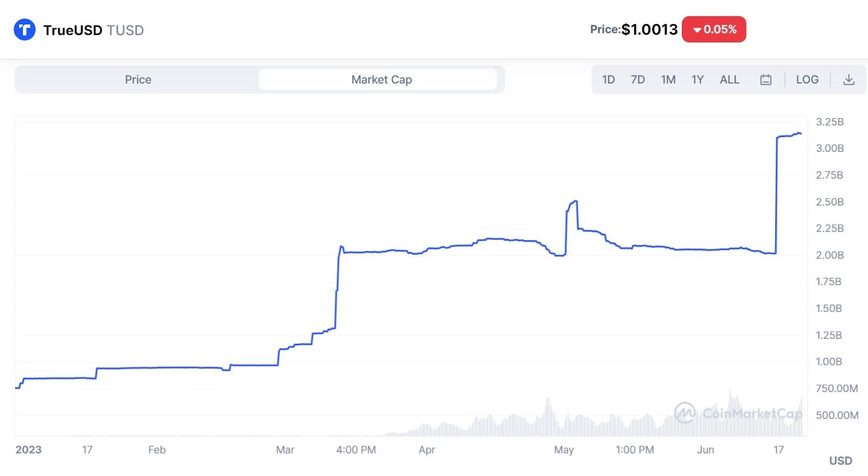The height and width of the screenshot is (476, 868).
Task: Click the 1.25B y-axis label
Action: [828, 335]
